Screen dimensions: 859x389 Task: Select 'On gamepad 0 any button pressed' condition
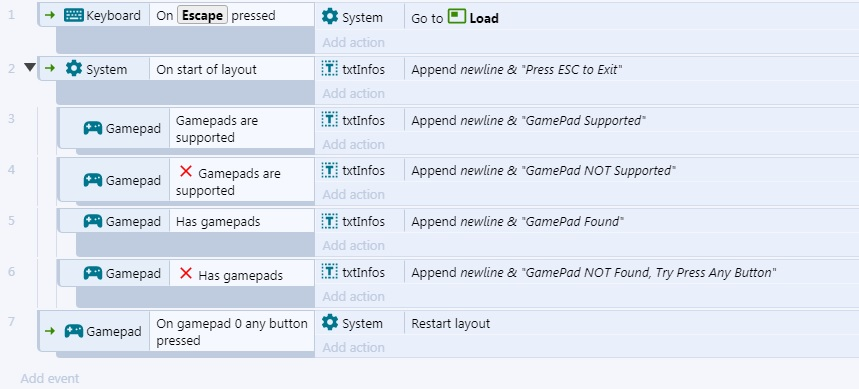[x=232, y=331]
